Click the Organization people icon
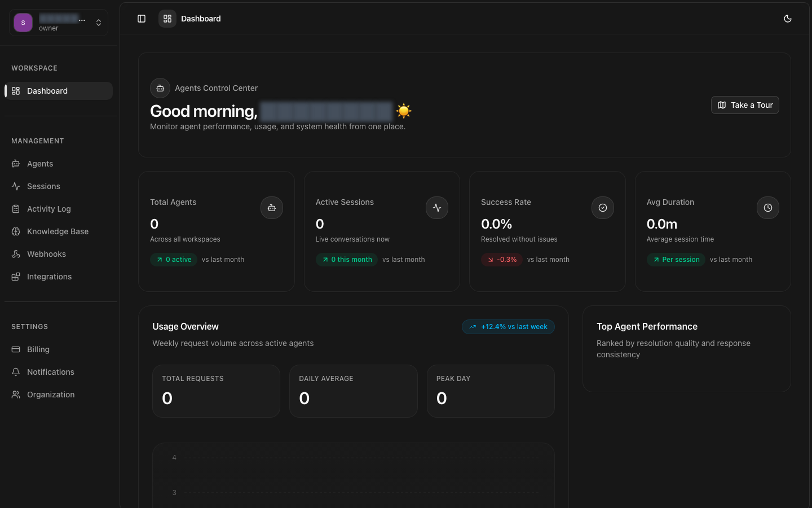Screen dimensions: 812x508 point(16,395)
